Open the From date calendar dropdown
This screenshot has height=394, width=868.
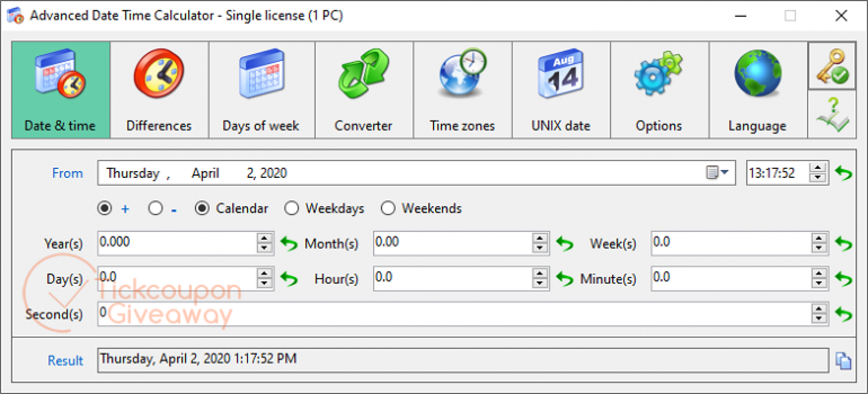(718, 173)
